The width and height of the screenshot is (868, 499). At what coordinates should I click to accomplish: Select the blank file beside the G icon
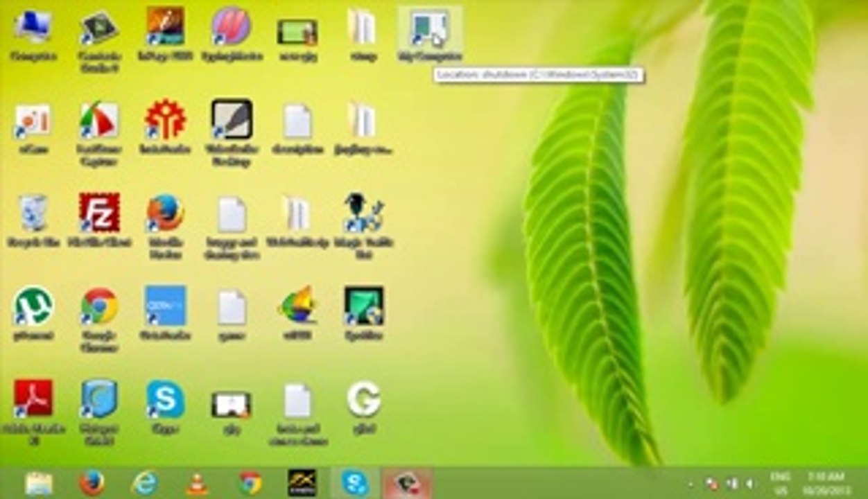(297, 401)
